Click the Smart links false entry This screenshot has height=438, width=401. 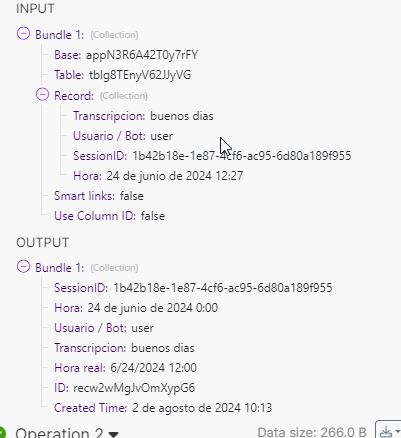click(99, 196)
